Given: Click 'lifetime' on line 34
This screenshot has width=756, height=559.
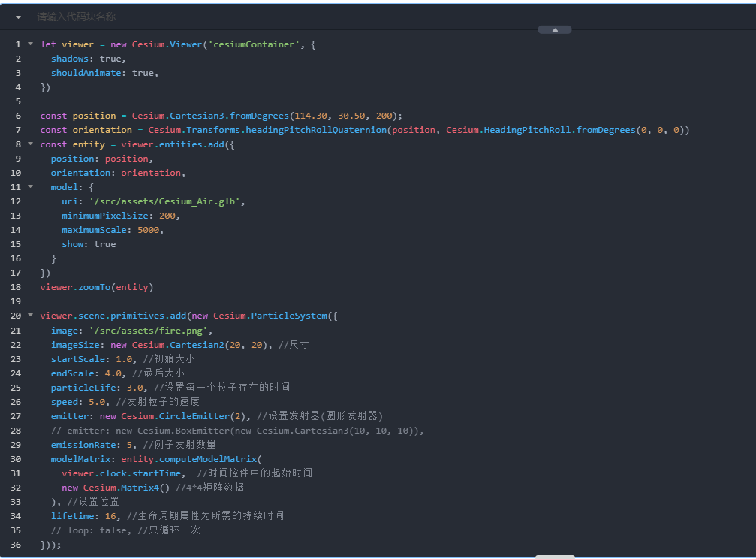Looking at the screenshot, I should [72, 516].
